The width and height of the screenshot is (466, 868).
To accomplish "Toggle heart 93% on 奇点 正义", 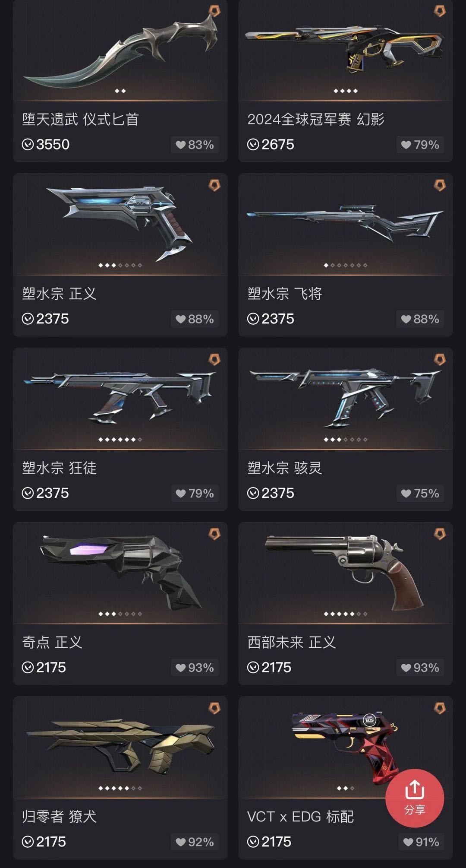I will pos(195,668).
